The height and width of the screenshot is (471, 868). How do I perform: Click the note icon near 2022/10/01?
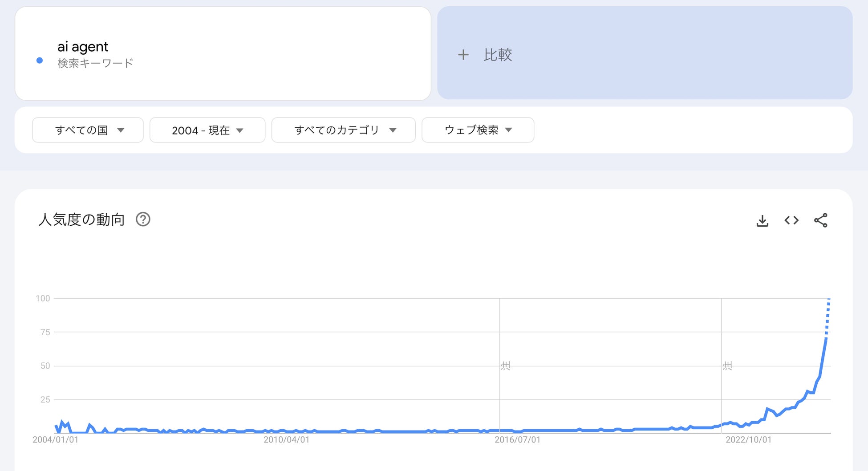pos(727,366)
